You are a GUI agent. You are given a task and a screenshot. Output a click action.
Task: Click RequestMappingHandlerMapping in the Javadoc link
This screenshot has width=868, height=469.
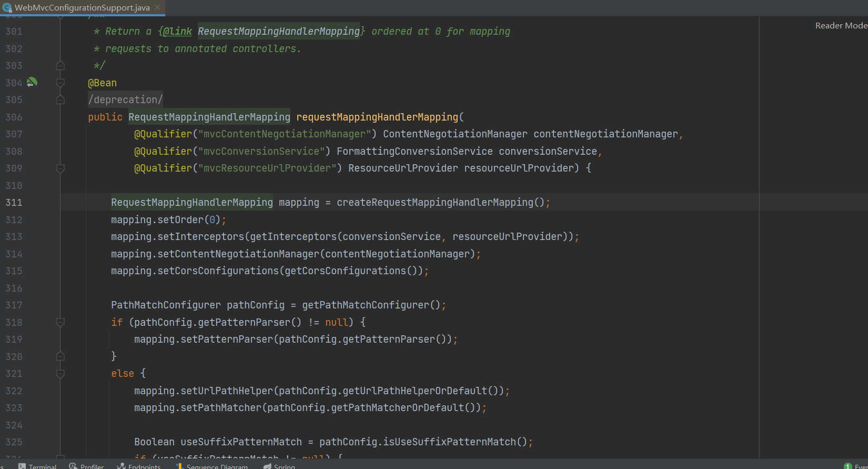[x=279, y=31]
